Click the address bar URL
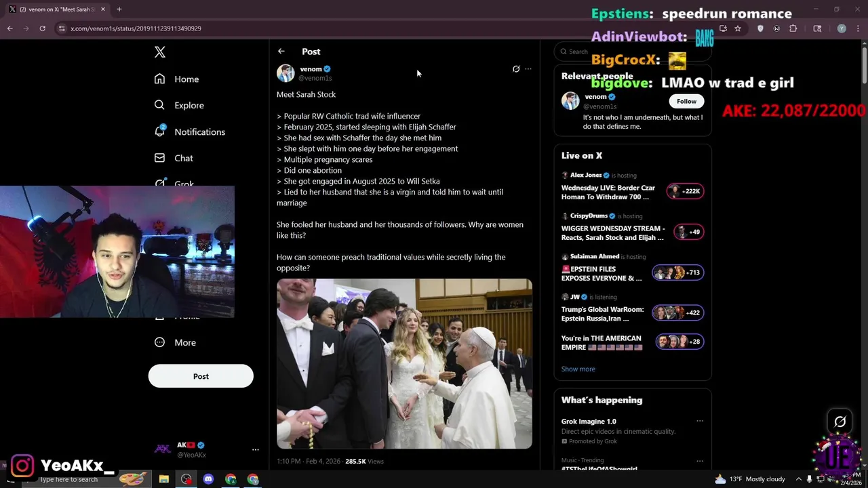Viewport: 868px width, 488px height. coord(136,28)
